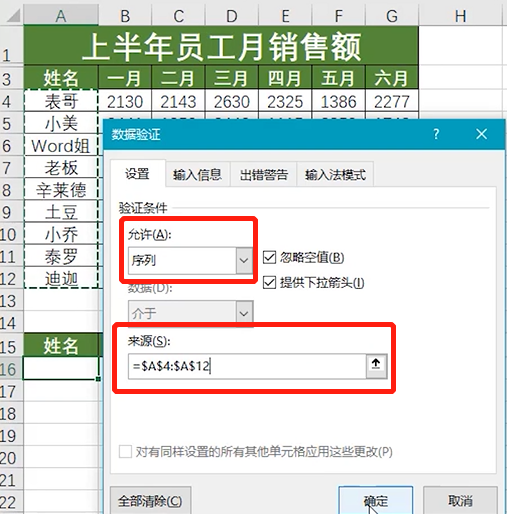This screenshot has height=514, width=507.
Task: Click the 二月 header cell
Action: point(178,78)
